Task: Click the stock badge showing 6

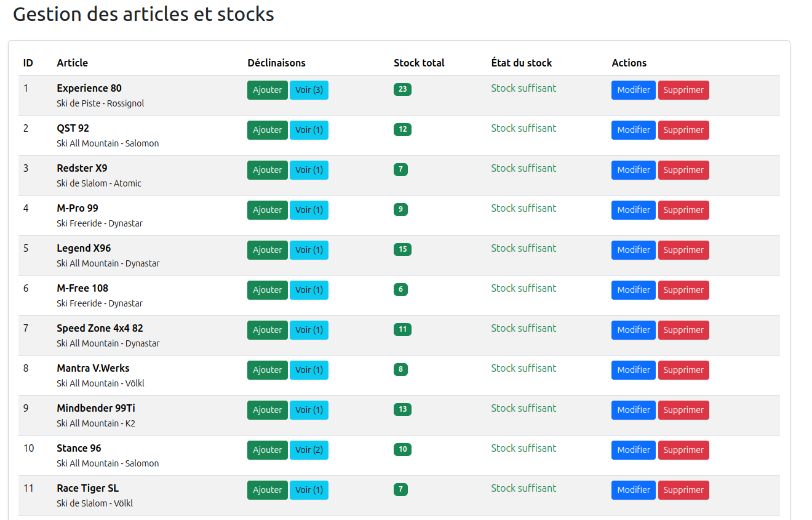Action: (x=400, y=289)
